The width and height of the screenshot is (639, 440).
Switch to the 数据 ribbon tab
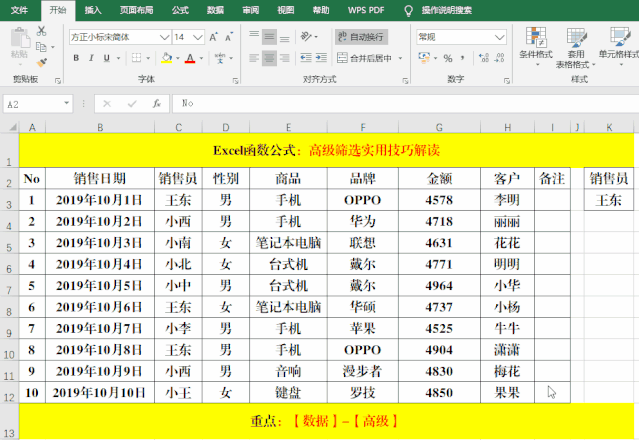click(x=215, y=10)
